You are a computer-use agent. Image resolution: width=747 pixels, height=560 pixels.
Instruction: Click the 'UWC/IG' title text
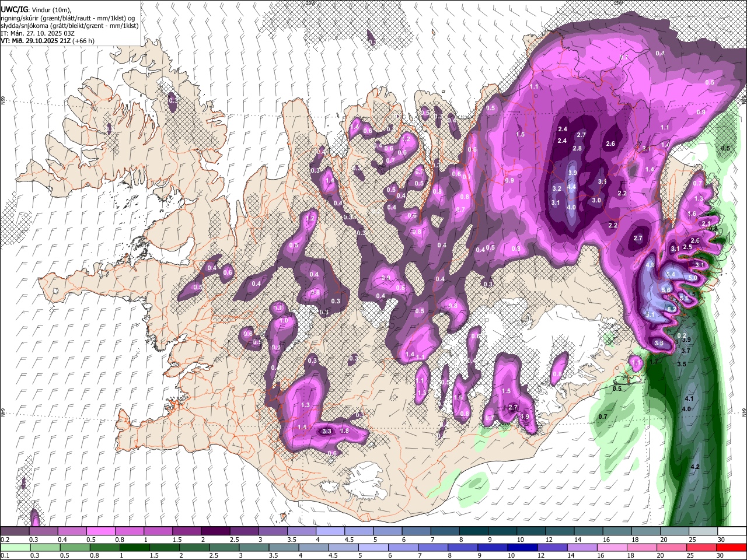pos(13,10)
